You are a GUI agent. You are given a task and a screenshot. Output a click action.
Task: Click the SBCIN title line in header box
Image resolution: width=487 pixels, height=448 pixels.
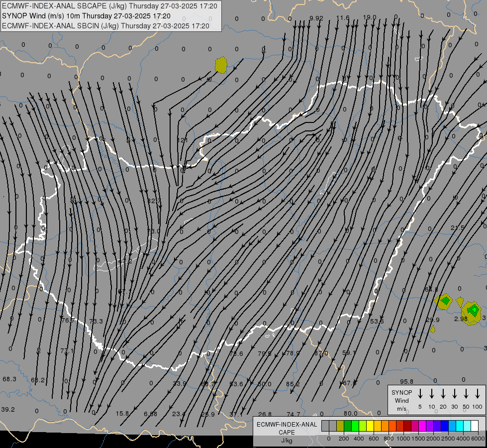click(x=105, y=26)
